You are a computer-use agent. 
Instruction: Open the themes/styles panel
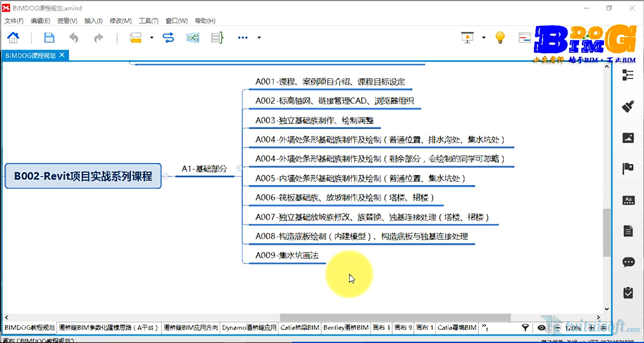tap(628, 200)
